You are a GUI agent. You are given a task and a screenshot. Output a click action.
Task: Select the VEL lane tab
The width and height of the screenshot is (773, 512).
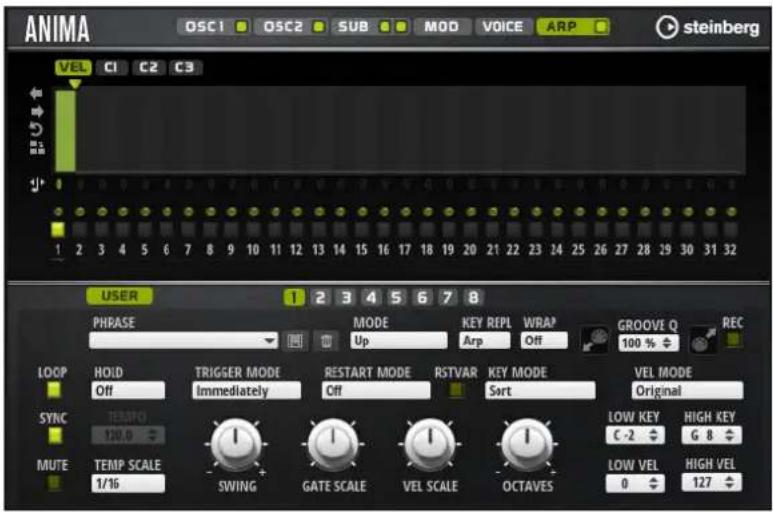(x=73, y=67)
